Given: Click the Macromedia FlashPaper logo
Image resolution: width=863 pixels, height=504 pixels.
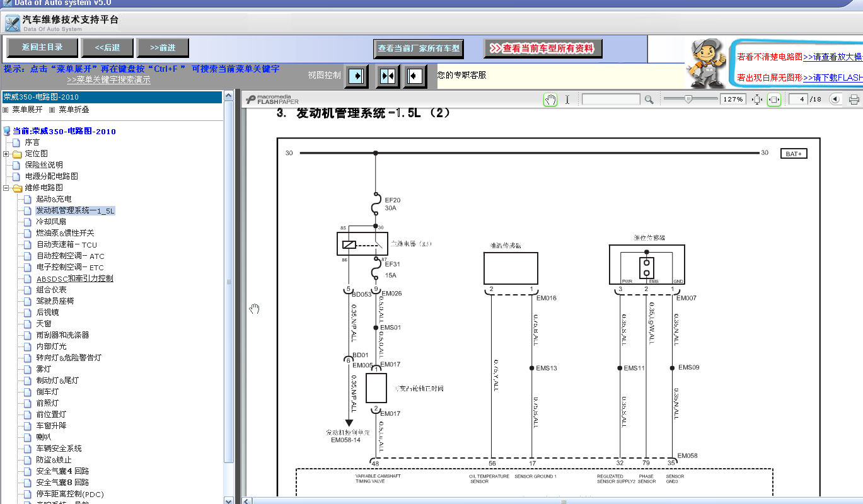Looking at the screenshot, I should click(x=273, y=100).
